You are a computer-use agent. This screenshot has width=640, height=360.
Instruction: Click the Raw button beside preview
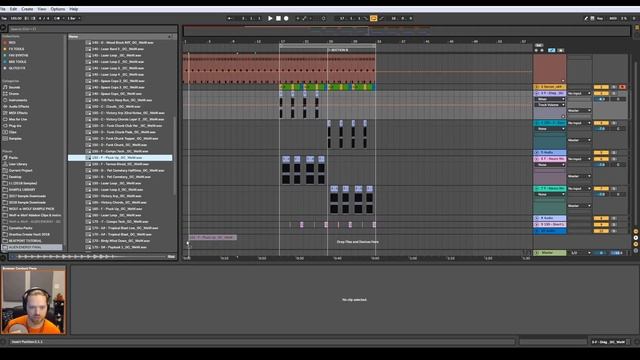tap(171, 257)
